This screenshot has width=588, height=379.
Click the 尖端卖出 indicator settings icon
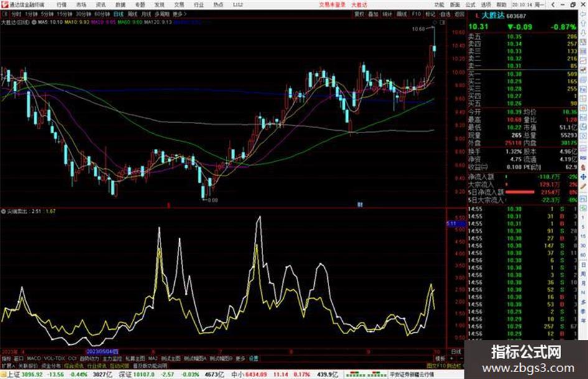[3, 212]
